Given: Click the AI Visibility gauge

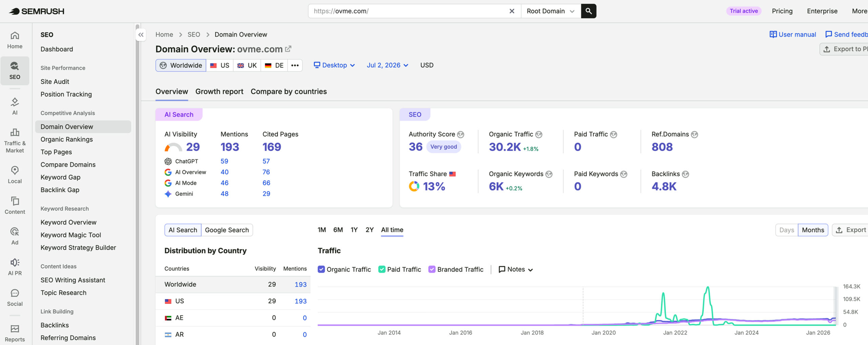Looking at the screenshot, I should [173, 147].
